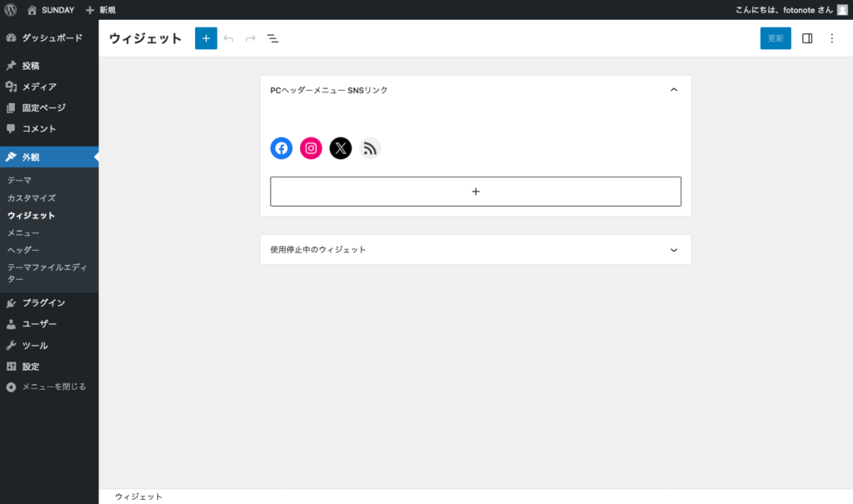Open the プラグイン menu
Viewport: 853px width, 504px height.
point(43,302)
